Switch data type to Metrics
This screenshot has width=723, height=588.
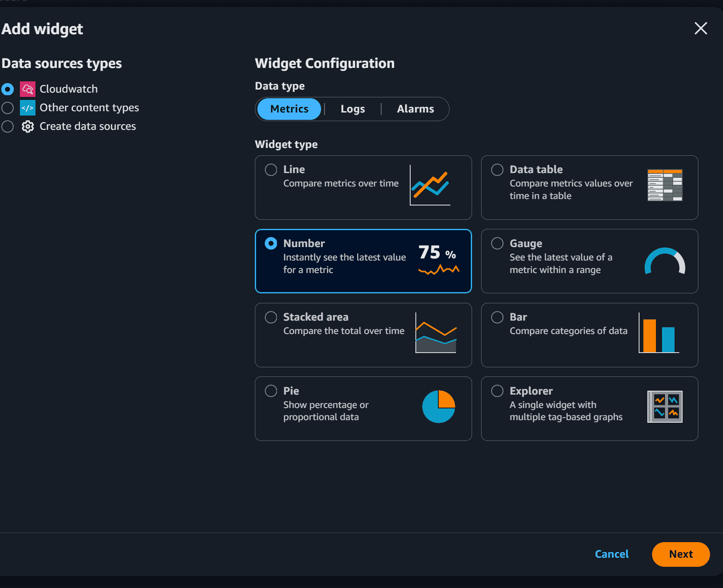pyautogui.click(x=289, y=109)
